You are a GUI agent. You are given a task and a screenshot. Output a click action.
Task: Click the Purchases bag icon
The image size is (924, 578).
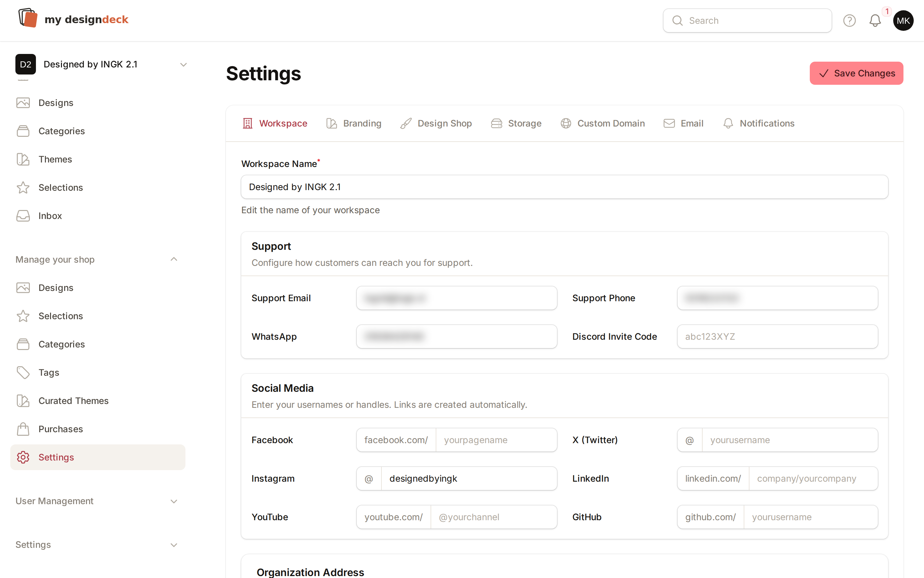(23, 429)
